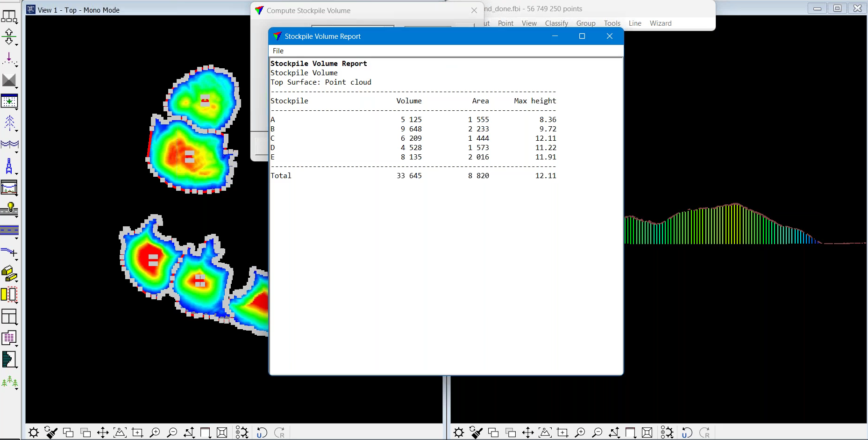
Task: Maximize the Stockpile Volume Report window
Action: click(x=582, y=36)
